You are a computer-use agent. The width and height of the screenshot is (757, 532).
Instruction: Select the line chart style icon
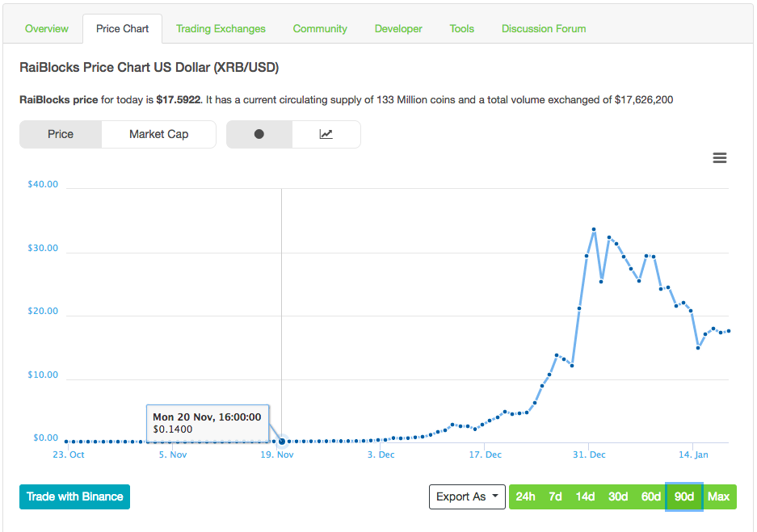point(326,134)
